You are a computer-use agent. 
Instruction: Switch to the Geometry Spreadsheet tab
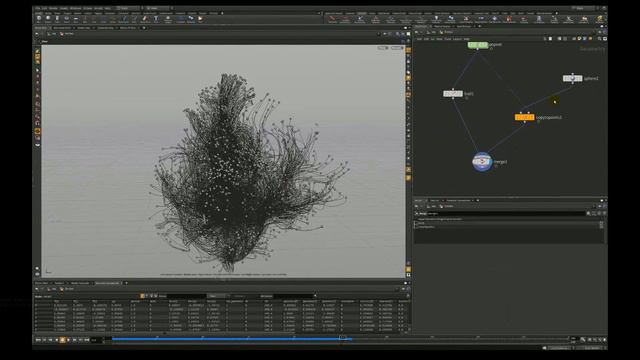(107, 283)
